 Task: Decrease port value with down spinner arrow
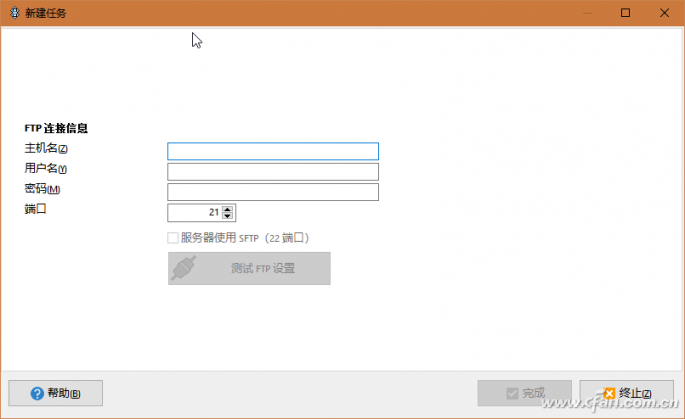pyautogui.click(x=227, y=216)
